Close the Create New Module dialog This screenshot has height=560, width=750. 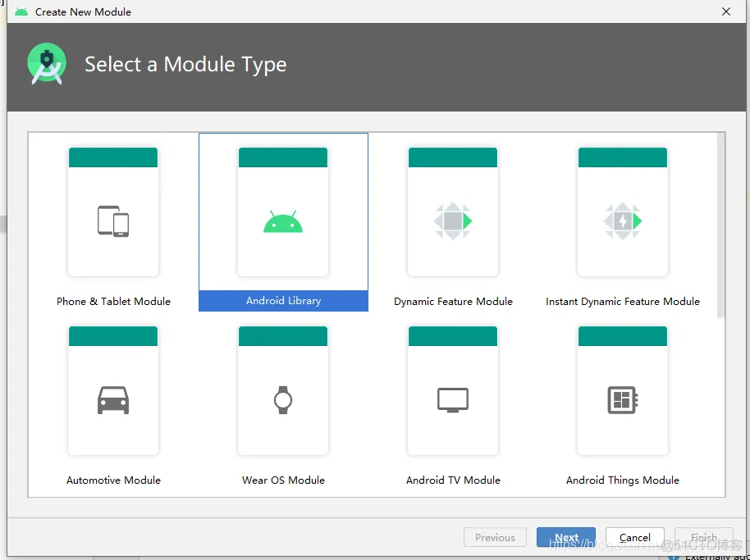pos(726,11)
